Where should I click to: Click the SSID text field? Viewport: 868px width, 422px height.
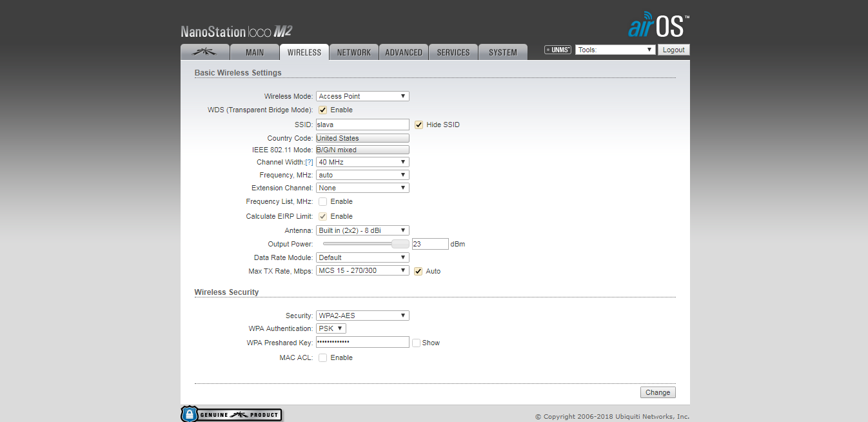click(x=362, y=125)
